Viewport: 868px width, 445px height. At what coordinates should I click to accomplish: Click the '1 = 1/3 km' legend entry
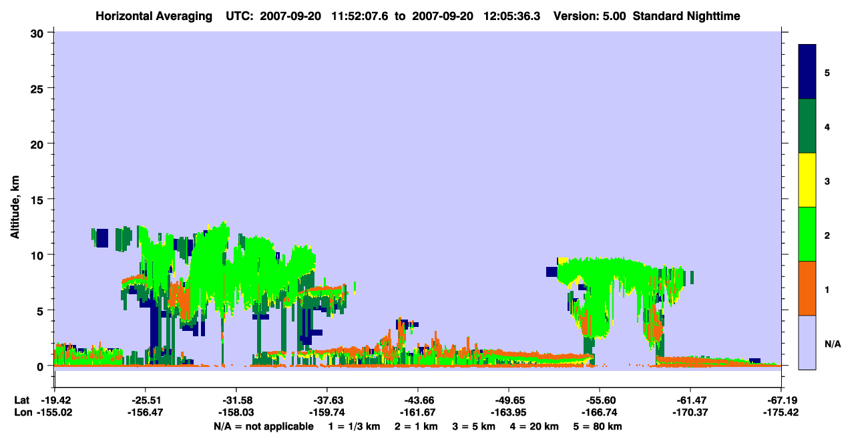[x=355, y=426]
